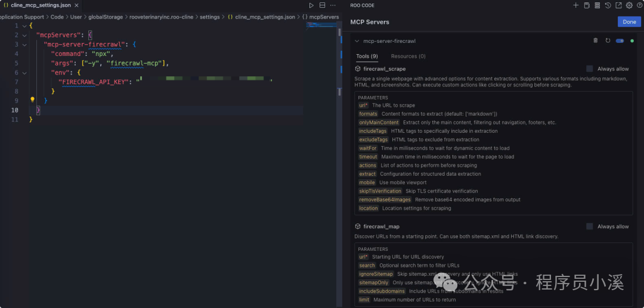Click the "firecrawl-mcp" argument string

tap(135, 63)
